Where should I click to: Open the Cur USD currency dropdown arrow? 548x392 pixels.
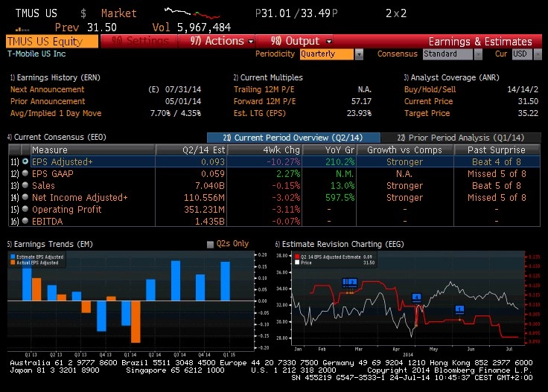click(x=538, y=54)
